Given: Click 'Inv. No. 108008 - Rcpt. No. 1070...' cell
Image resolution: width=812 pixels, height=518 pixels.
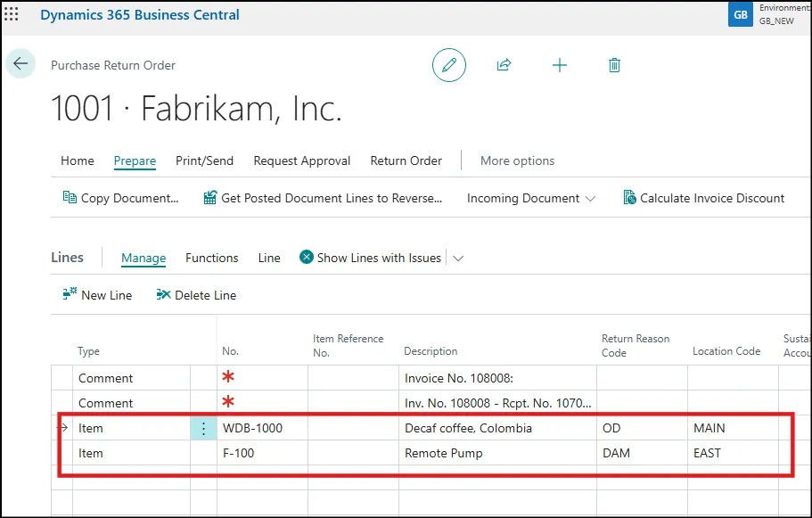Looking at the screenshot, I should click(x=497, y=403).
